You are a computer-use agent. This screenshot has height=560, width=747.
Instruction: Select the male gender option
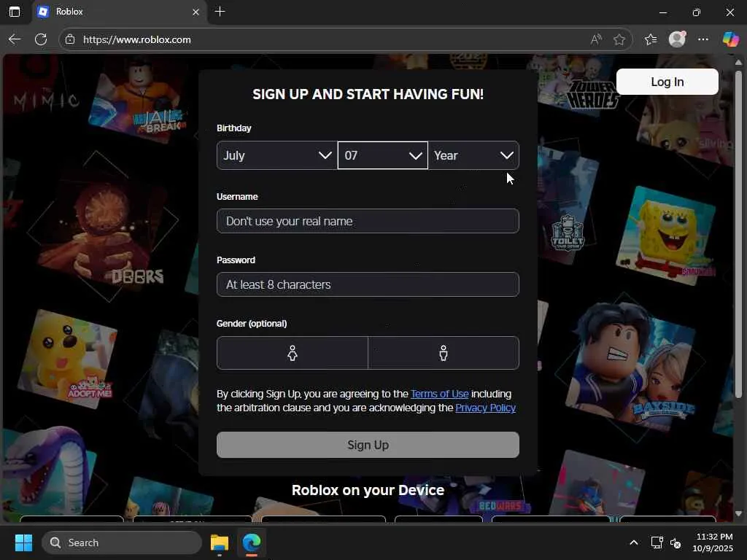click(444, 353)
